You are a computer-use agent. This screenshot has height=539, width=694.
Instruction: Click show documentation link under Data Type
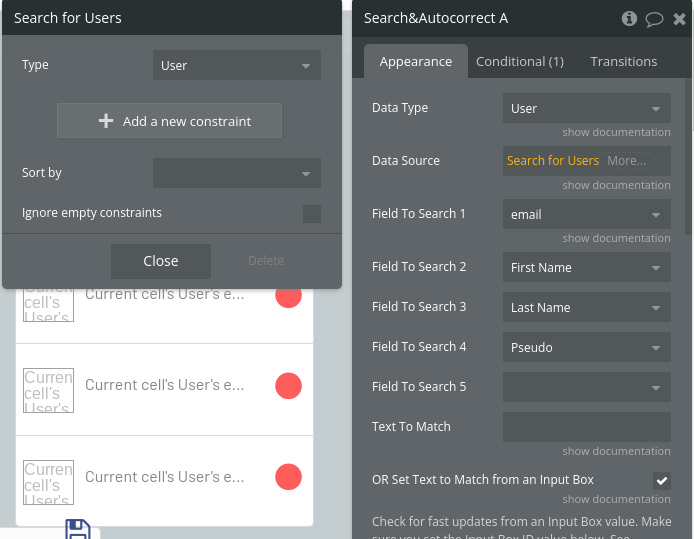[616, 132]
